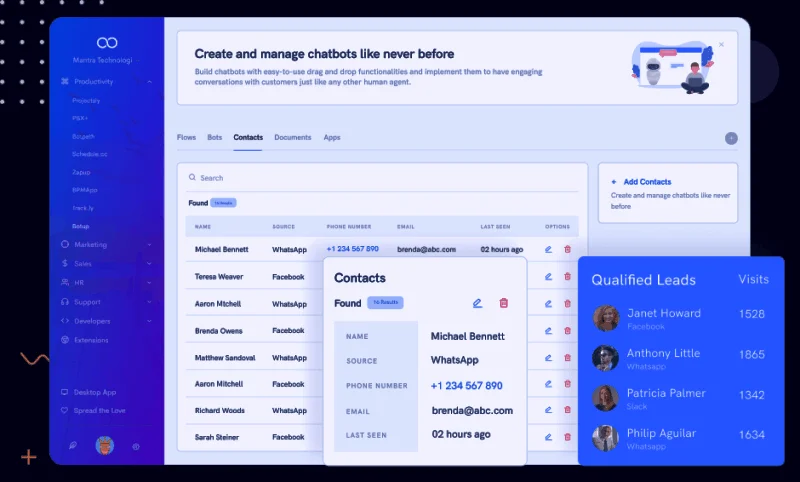Delete the Matthew Sandoval contact
The width and height of the screenshot is (800, 482).
[x=567, y=358]
